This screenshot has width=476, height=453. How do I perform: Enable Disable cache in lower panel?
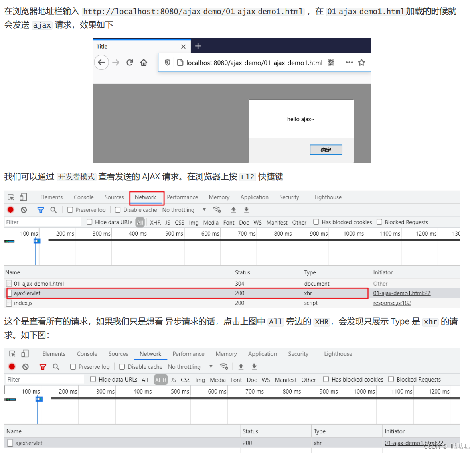[122, 367]
